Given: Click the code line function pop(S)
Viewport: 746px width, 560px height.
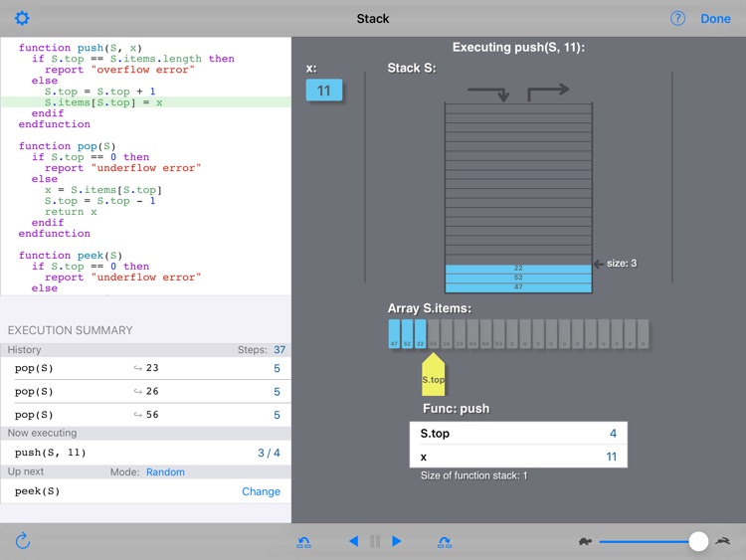Looking at the screenshot, I should click(67, 146).
